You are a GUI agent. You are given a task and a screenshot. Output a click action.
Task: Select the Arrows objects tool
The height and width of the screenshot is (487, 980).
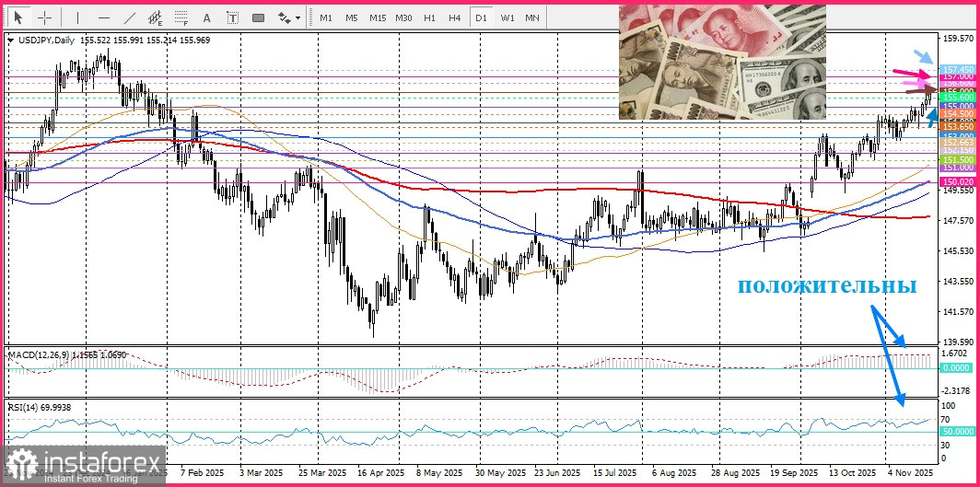(x=284, y=17)
